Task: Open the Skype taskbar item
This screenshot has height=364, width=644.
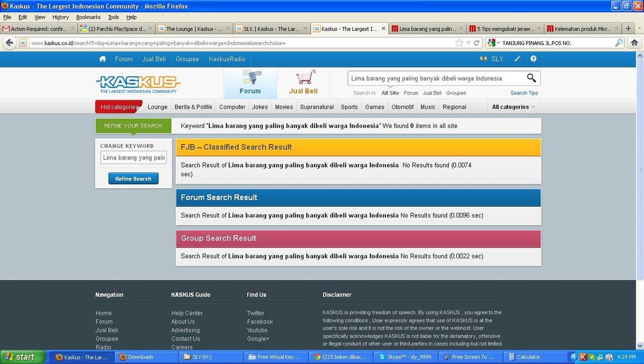Action: pyautogui.click(x=406, y=357)
